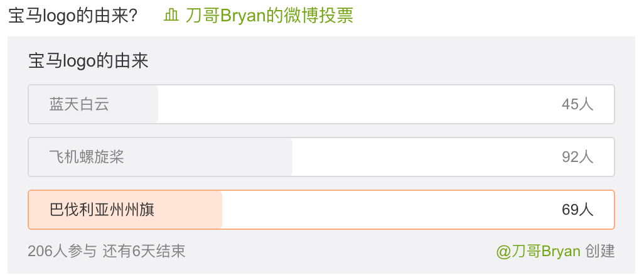The image size is (644, 275).
Task: Click the 创建 text beside creator name
Action: click(600, 251)
